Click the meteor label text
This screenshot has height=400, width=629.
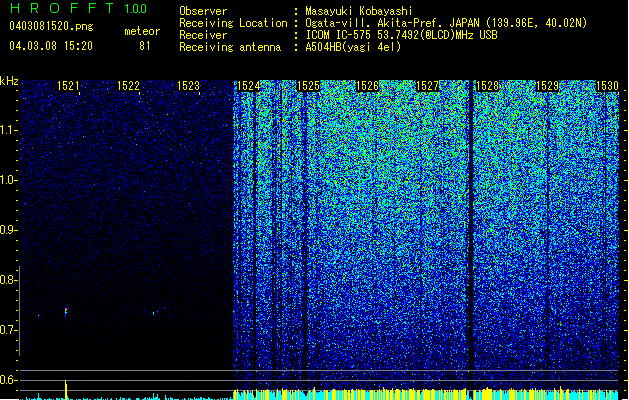coord(142,31)
